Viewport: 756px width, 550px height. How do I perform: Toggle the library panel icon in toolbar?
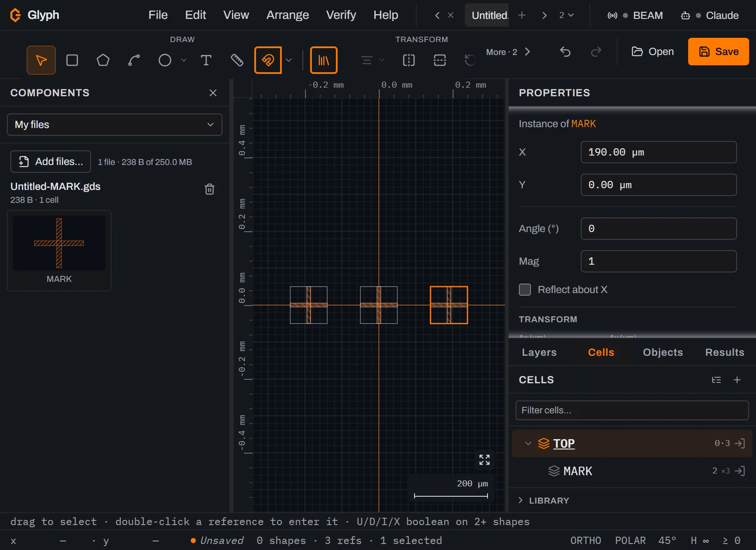pyautogui.click(x=324, y=60)
